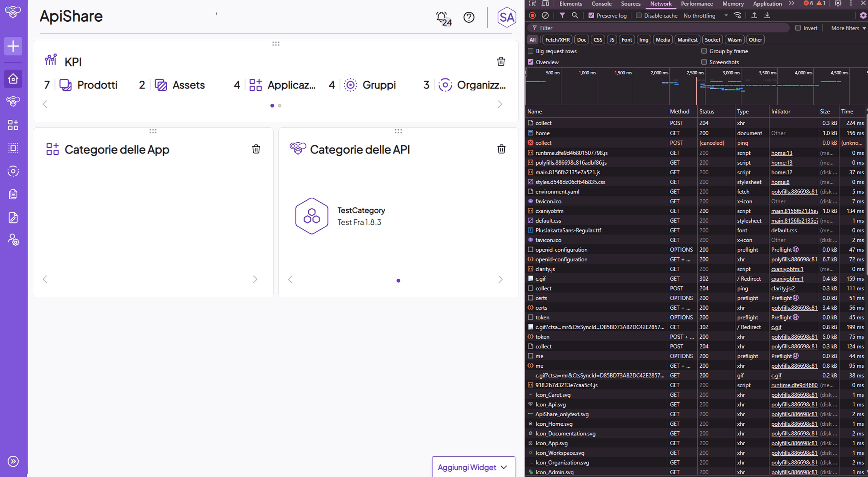Click the plus button in sidebar

pos(13,46)
